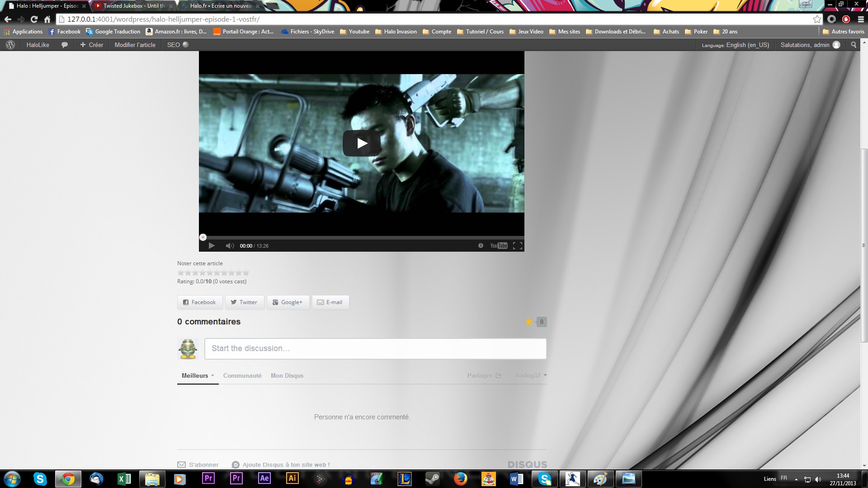
Task: Open the browser home page
Action: [x=47, y=19]
